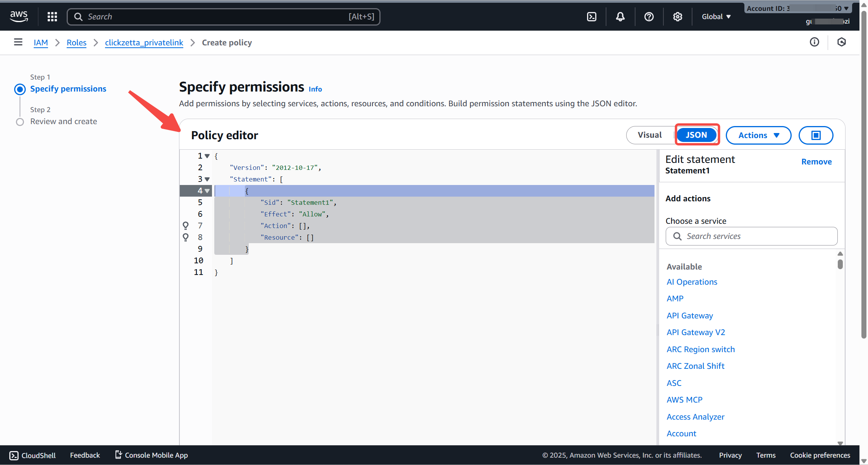
Task: Switch the policy editor to Visual mode
Action: [x=650, y=135]
